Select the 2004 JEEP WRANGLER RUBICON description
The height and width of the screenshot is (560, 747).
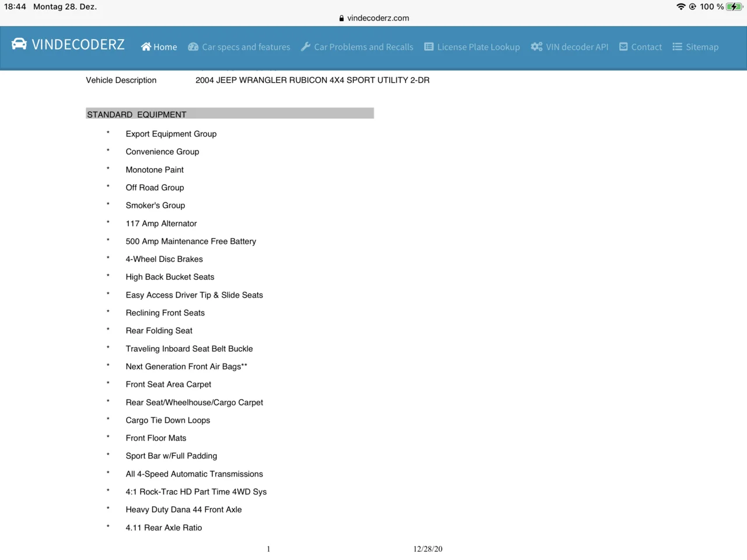(313, 80)
